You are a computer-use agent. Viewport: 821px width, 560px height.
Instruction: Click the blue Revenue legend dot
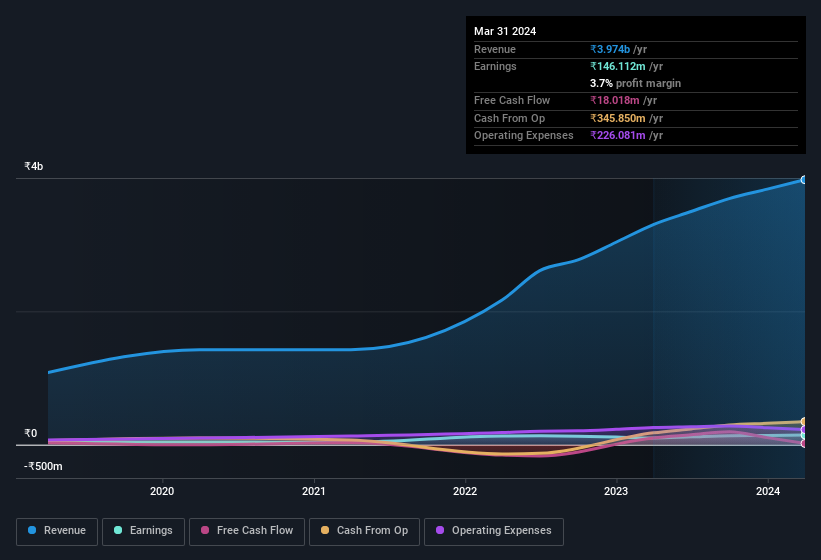click(32, 530)
